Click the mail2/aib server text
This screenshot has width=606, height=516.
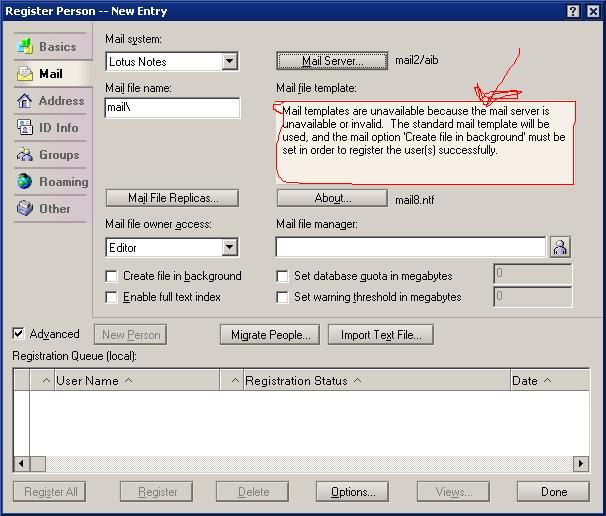tap(417, 60)
